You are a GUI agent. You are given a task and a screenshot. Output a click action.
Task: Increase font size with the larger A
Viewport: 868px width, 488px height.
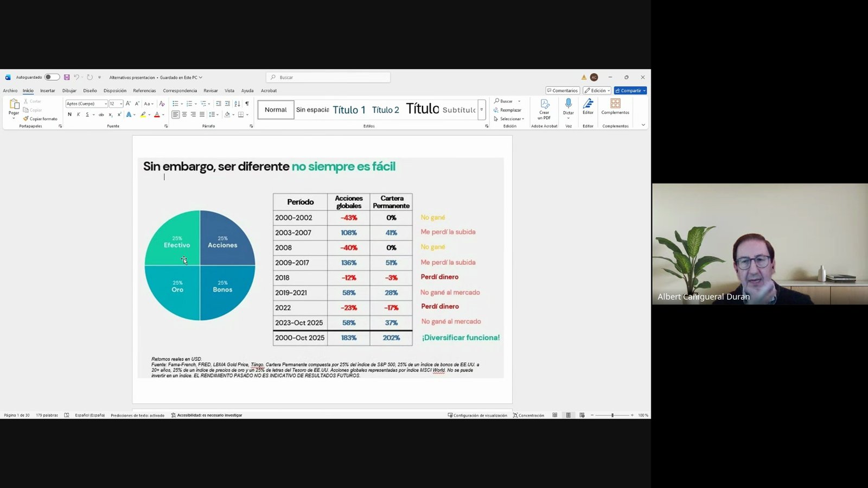(128, 104)
